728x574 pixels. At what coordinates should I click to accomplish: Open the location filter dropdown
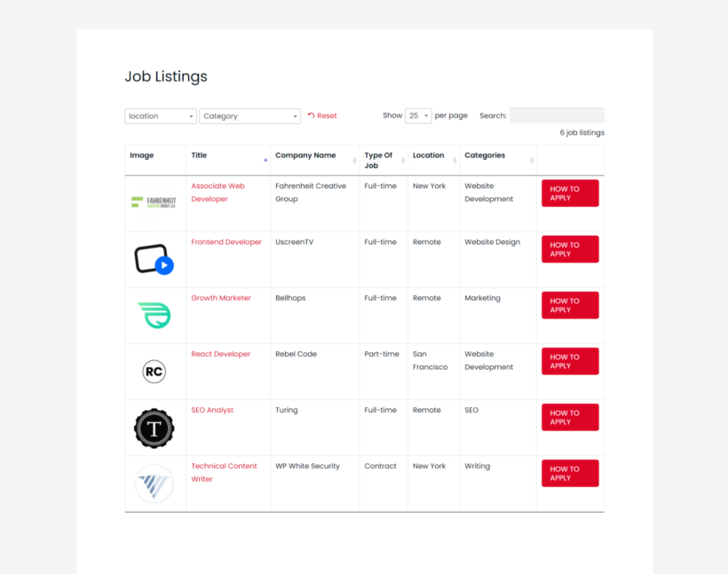pos(161,116)
